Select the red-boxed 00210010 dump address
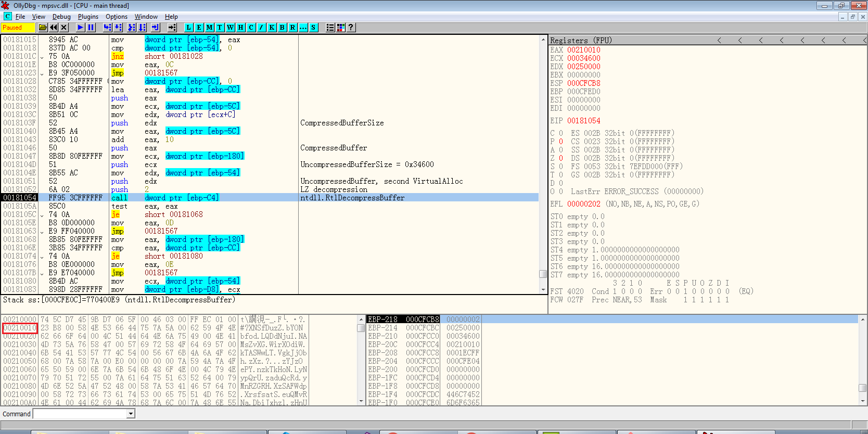This screenshot has height=434, width=868. [20, 328]
